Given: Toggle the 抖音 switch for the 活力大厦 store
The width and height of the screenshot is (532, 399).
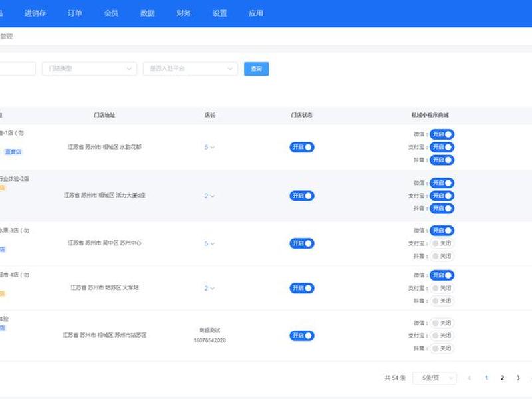Looking at the screenshot, I should [442, 208].
